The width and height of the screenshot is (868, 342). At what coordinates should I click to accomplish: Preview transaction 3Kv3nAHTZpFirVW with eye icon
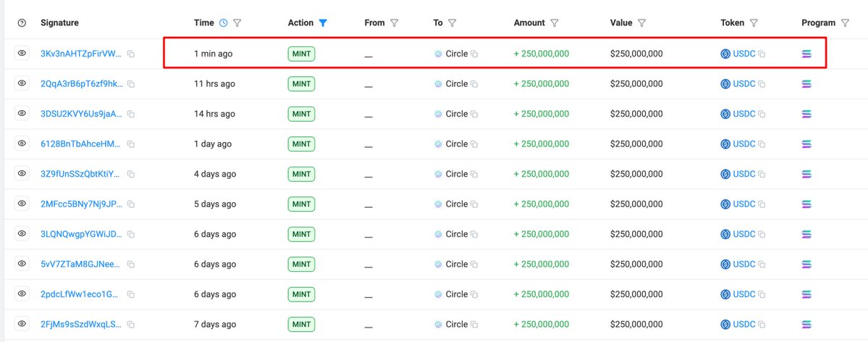(x=22, y=53)
